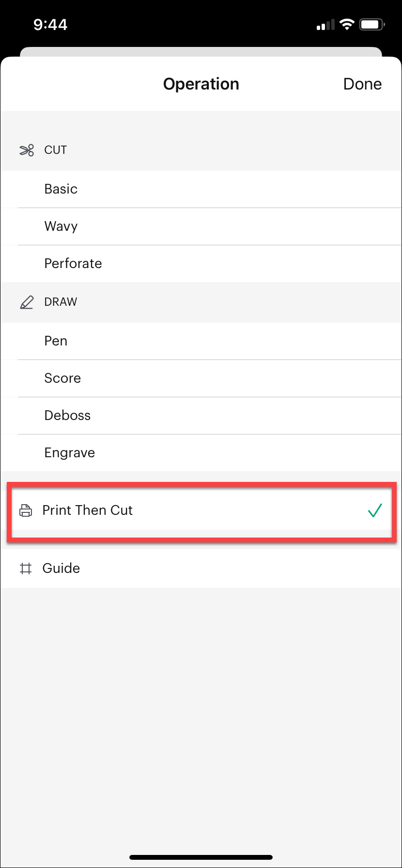
Task: Toggle the green checkmark on Print Then Cut
Action: pyautogui.click(x=375, y=510)
